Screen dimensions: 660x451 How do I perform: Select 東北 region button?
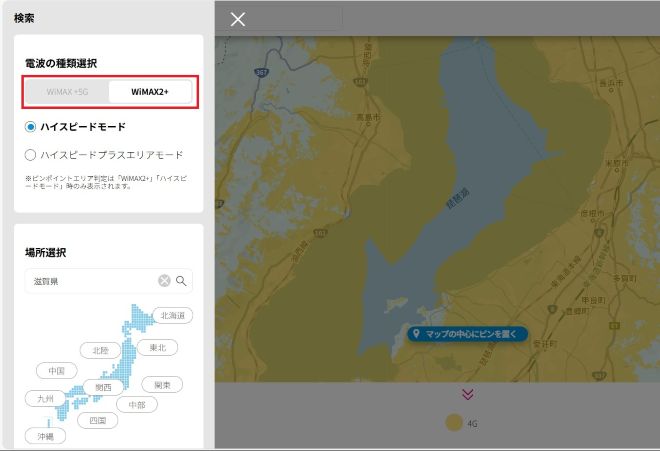point(158,347)
